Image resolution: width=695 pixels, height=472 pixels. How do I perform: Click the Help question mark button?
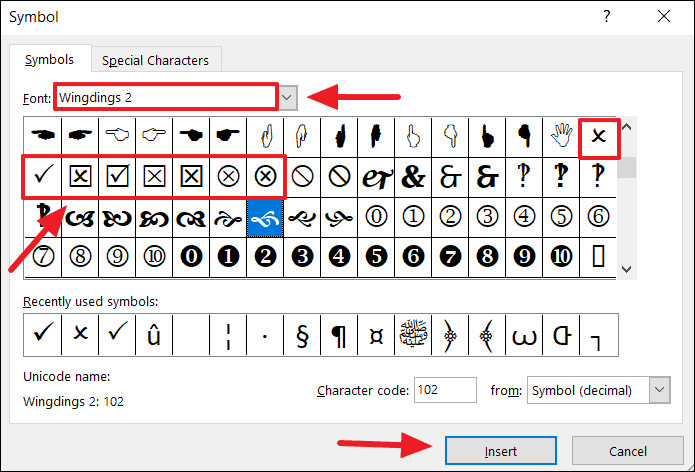(608, 18)
